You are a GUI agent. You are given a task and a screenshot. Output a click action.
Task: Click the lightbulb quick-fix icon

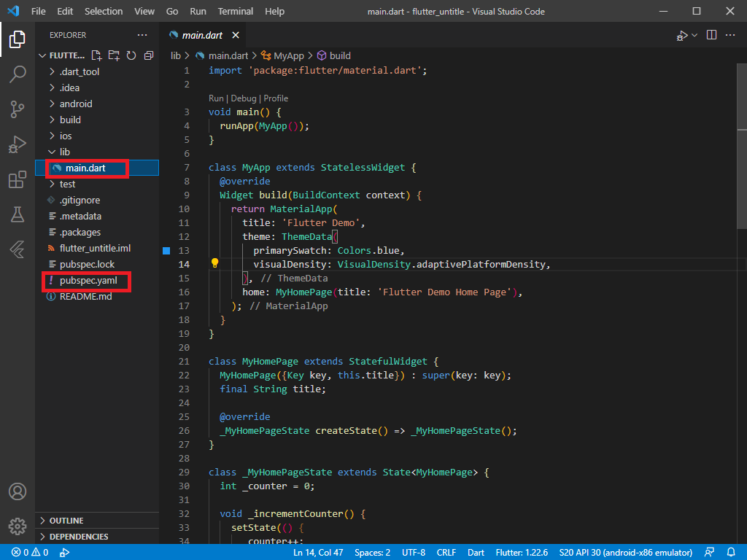[215, 264]
